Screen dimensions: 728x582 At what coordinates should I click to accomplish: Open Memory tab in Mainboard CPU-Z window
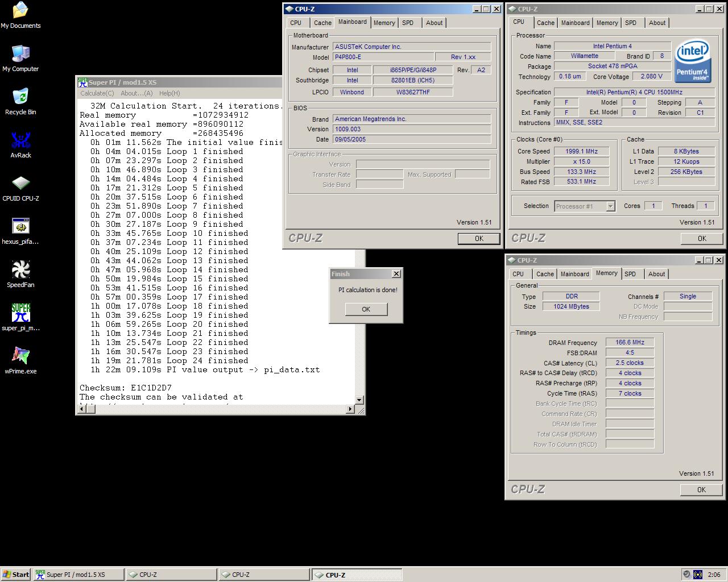pyautogui.click(x=384, y=23)
